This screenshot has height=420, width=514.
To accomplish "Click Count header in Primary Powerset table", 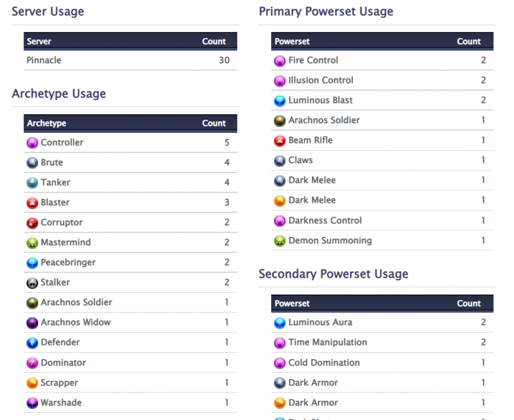I will pyautogui.click(x=469, y=41).
